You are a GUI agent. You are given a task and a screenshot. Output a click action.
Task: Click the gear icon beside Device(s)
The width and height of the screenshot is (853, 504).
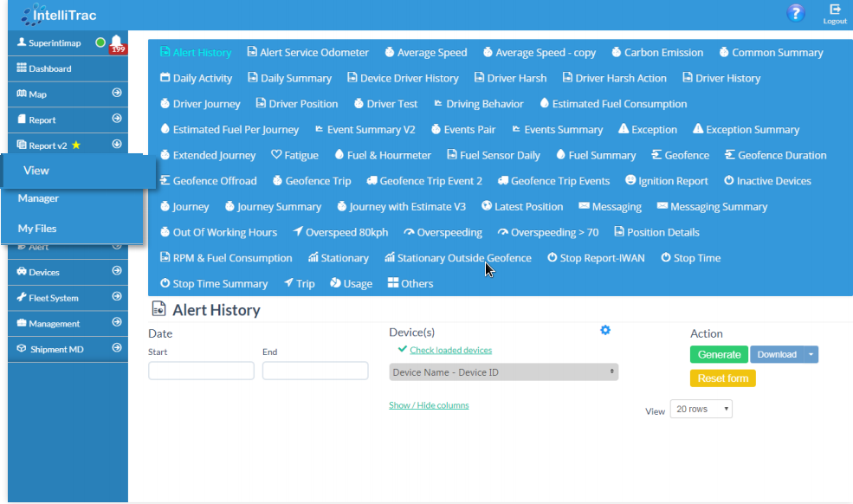pyautogui.click(x=605, y=330)
